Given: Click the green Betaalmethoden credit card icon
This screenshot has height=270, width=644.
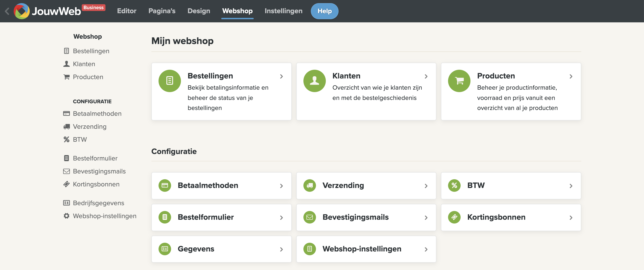Looking at the screenshot, I should point(165,186).
